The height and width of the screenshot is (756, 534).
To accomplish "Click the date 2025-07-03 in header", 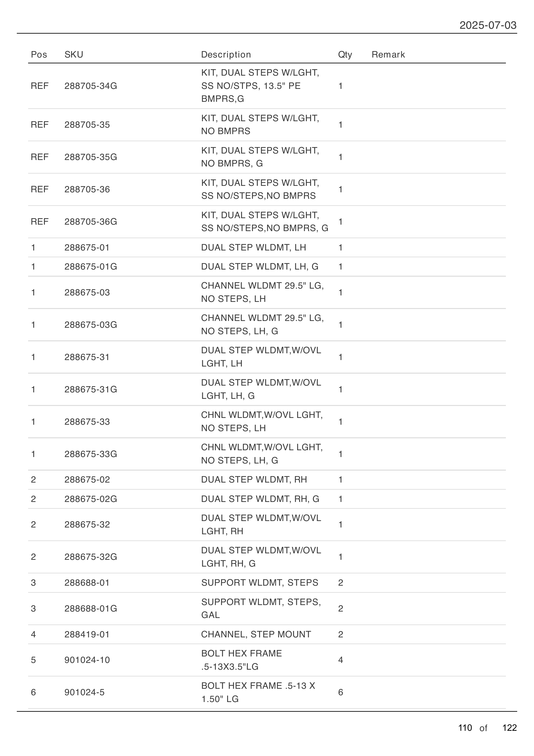I will pyautogui.click(x=487, y=25).
